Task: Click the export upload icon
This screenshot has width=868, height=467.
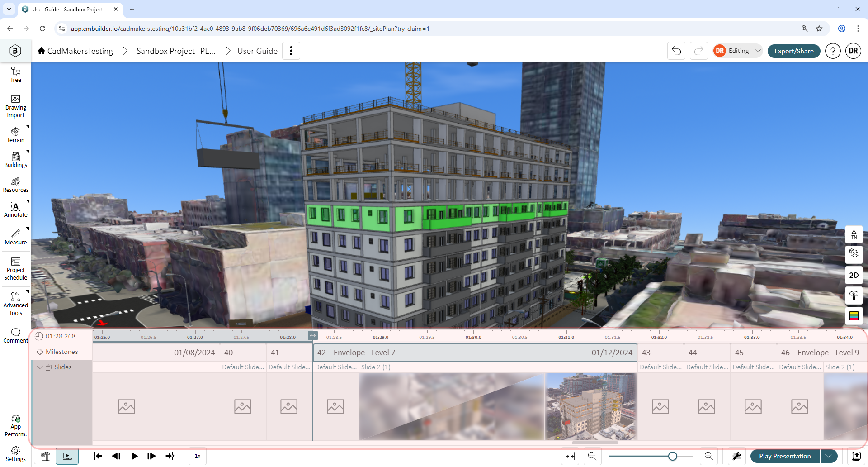Action: [x=856, y=456]
